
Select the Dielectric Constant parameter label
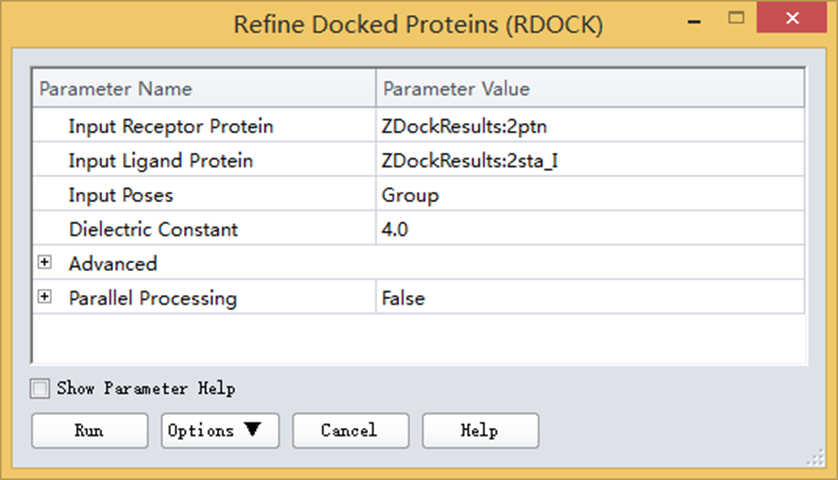(x=153, y=229)
